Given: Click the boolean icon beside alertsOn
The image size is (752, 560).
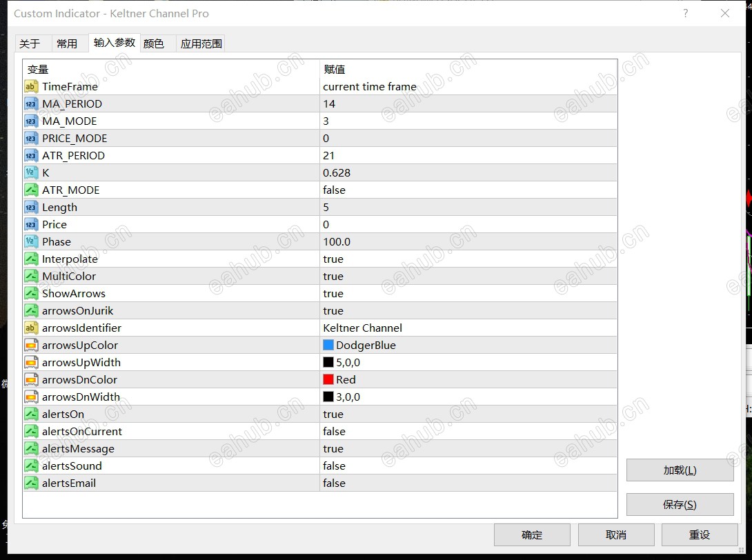Looking at the screenshot, I should pyautogui.click(x=30, y=414).
